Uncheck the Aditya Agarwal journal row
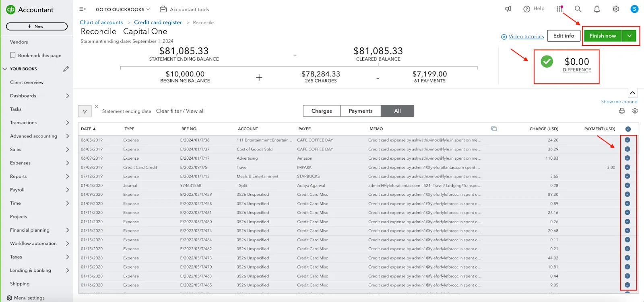Viewport: 644px width, 302px height. pos(627,185)
